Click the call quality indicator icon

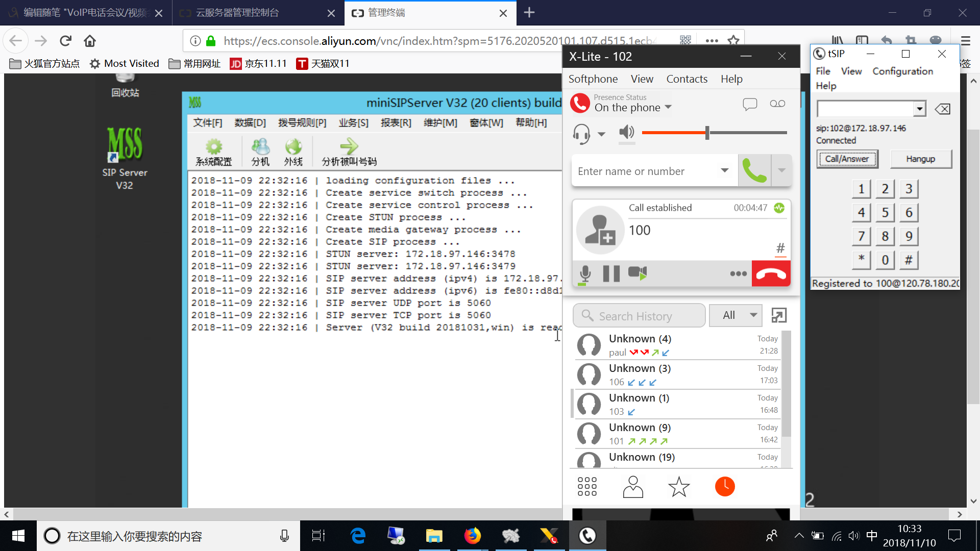(779, 208)
